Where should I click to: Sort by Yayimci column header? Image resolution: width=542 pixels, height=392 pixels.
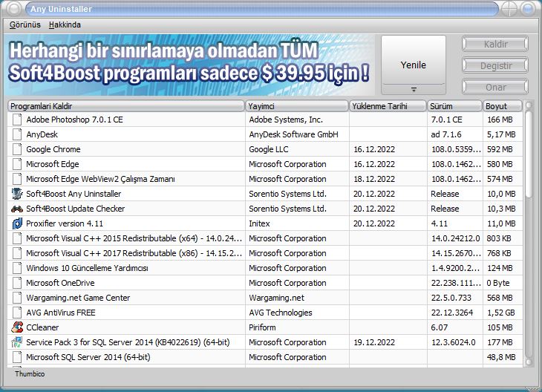[x=297, y=106]
